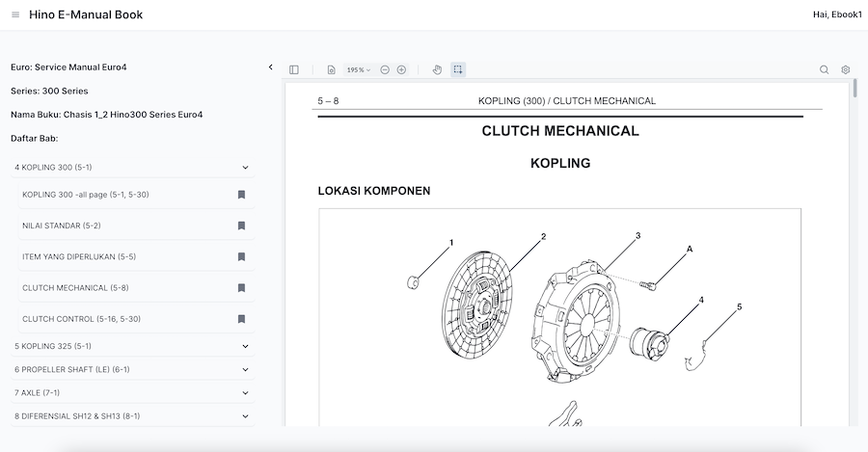Select the hand pan tool
The width and height of the screenshot is (868, 452).
437,69
